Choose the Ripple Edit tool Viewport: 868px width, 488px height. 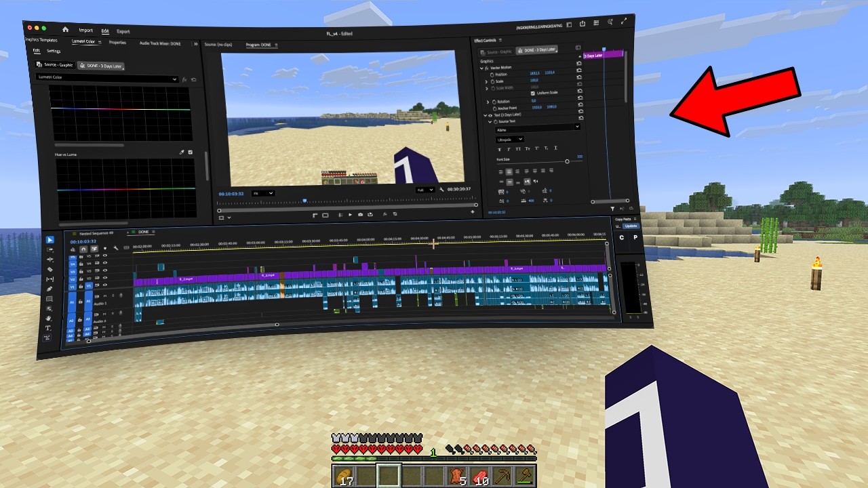pos(50,260)
